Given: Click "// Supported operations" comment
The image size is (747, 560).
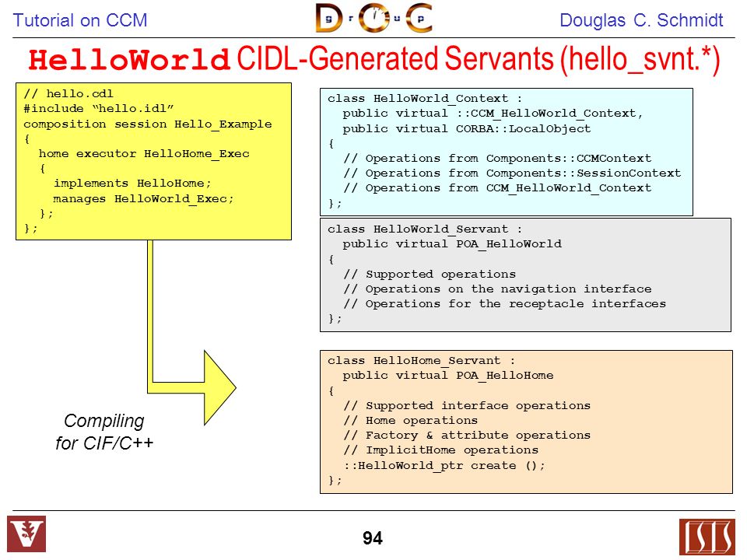Looking at the screenshot, I should (430, 275).
